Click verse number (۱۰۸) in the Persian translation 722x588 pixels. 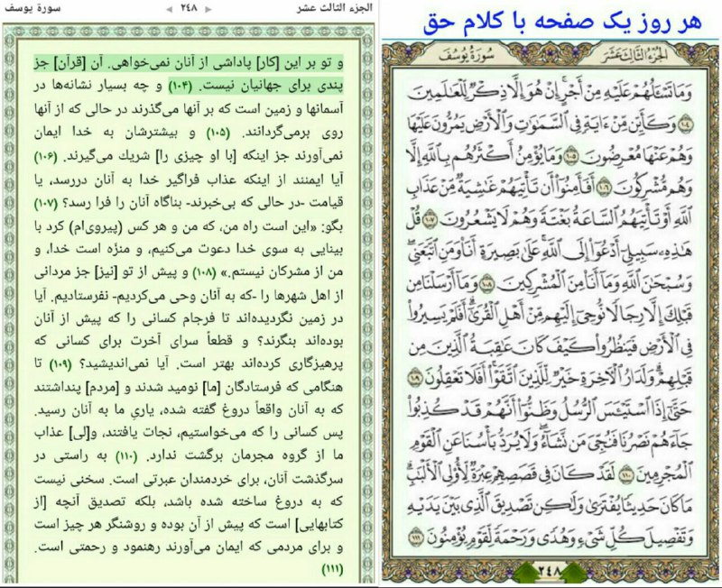tap(204, 273)
